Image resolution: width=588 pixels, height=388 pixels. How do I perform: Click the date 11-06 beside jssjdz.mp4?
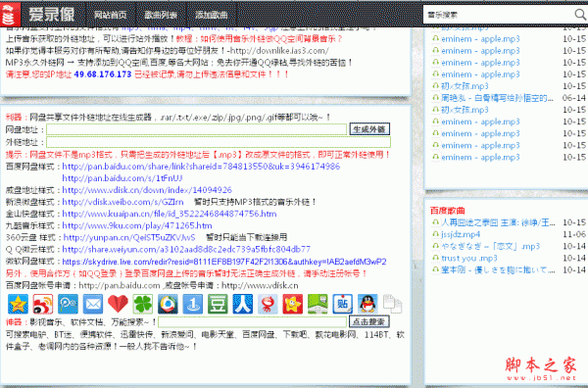click(573, 234)
